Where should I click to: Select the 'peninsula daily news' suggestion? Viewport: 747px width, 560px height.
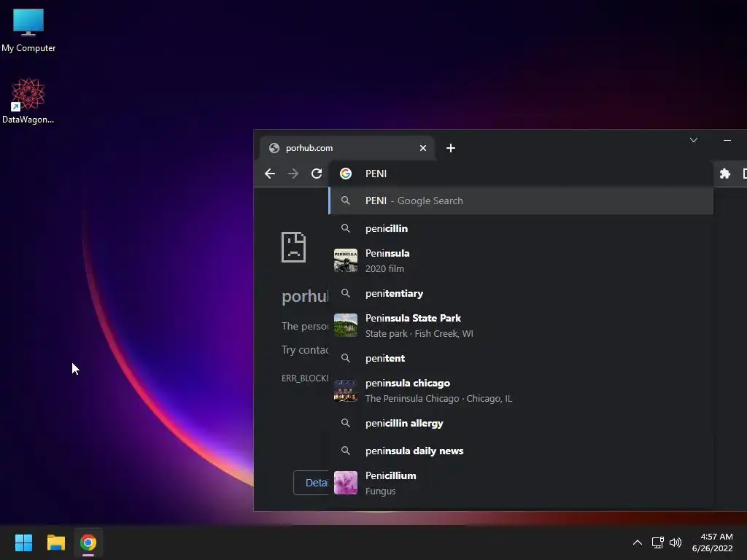click(x=521, y=451)
